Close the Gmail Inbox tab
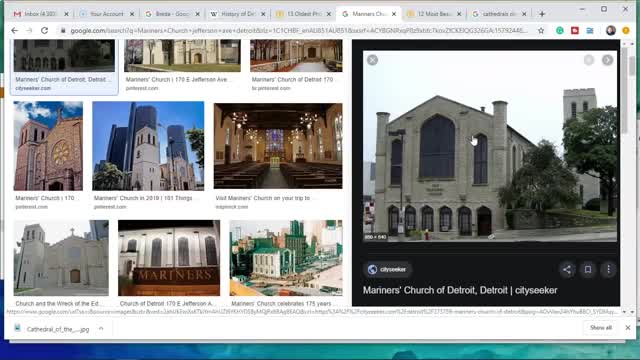640x360 pixels. click(x=67, y=14)
